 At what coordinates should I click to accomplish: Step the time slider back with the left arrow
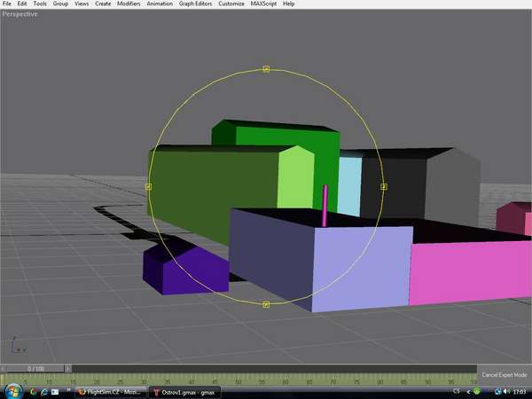[3, 369]
